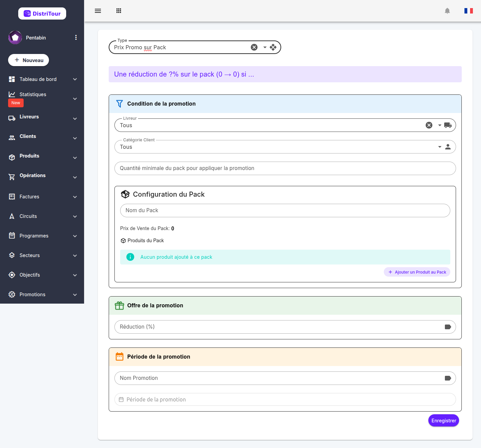Open the notifications bell

pos(447,11)
